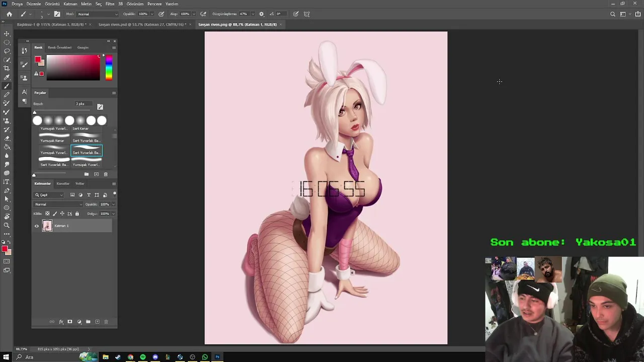Viewport: 644px width, 362px height.
Task: Open the Edit Toolbar three-dots menu
Action: point(7,234)
